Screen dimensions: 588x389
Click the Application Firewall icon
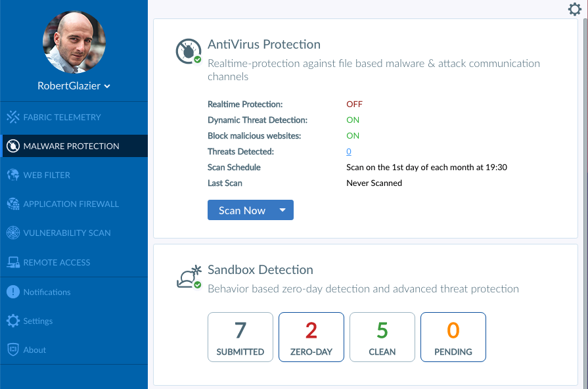click(x=12, y=204)
